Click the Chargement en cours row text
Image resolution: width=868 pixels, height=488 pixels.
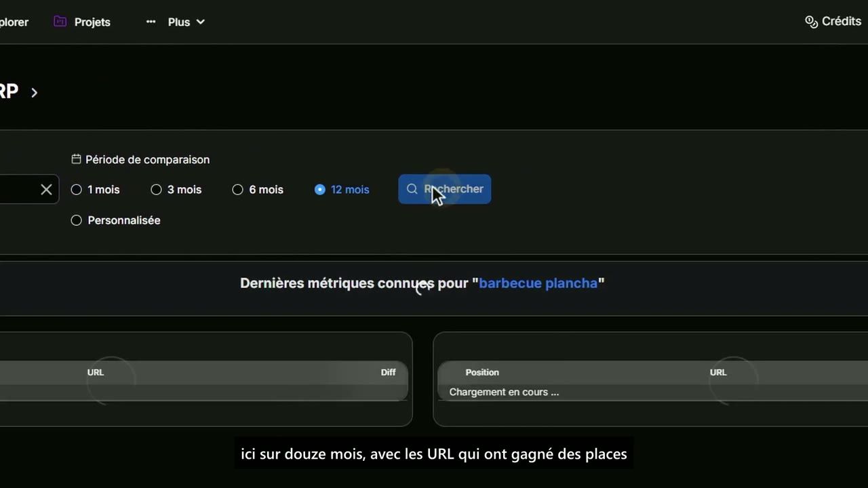click(504, 392)
